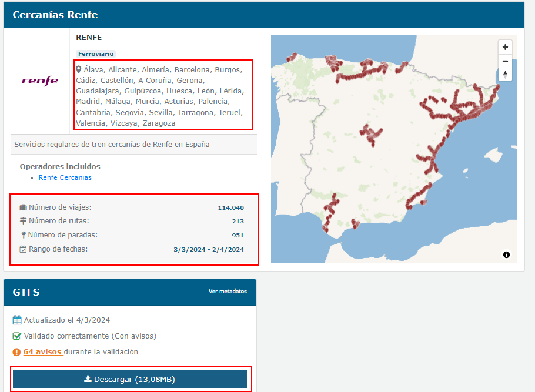Select the GTFS panel title
The image size is (535, 392).
(x=26, y=292)
